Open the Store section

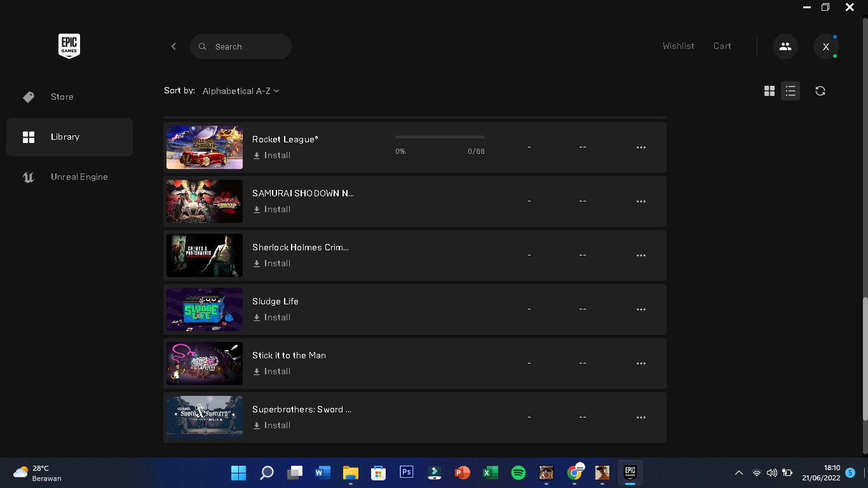point(69,97)
